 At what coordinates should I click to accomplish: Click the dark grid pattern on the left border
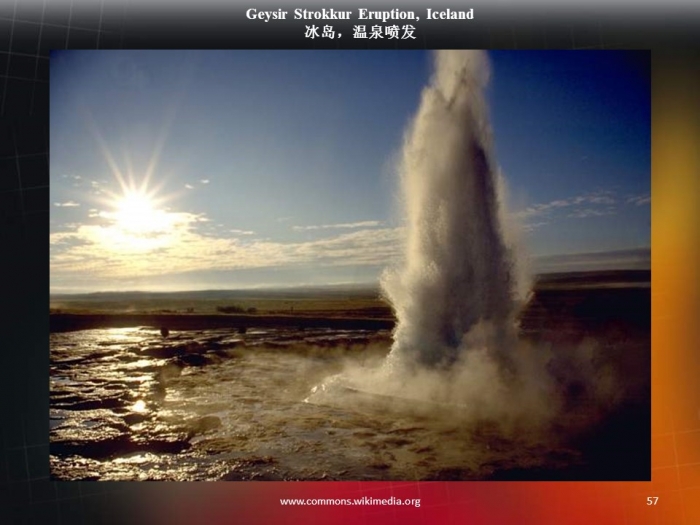point(24,250)
